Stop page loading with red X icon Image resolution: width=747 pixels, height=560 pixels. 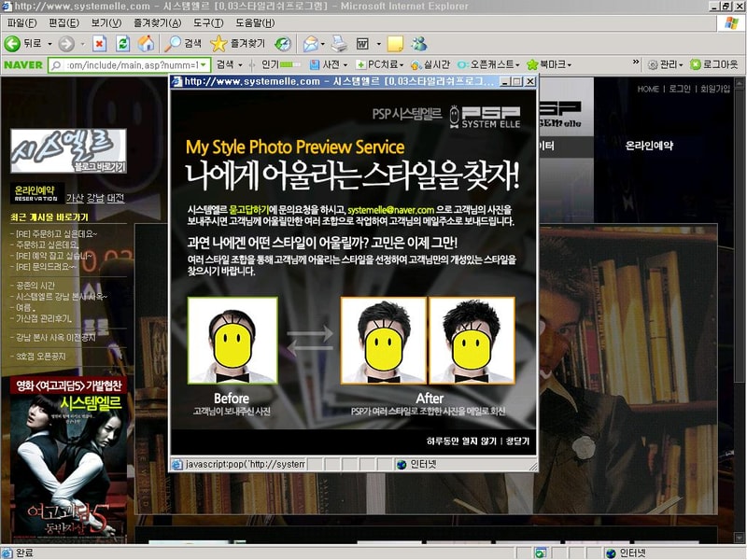[99, 44]
